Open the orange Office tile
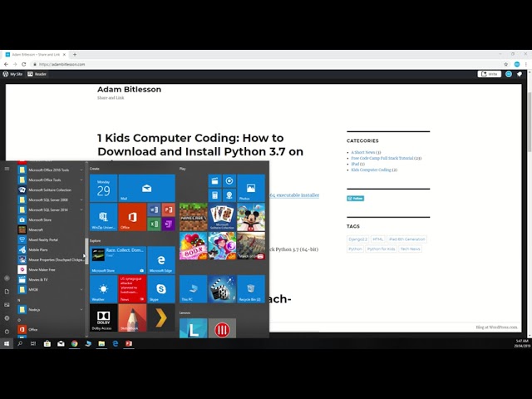532x399 pixels. point(132,217)
